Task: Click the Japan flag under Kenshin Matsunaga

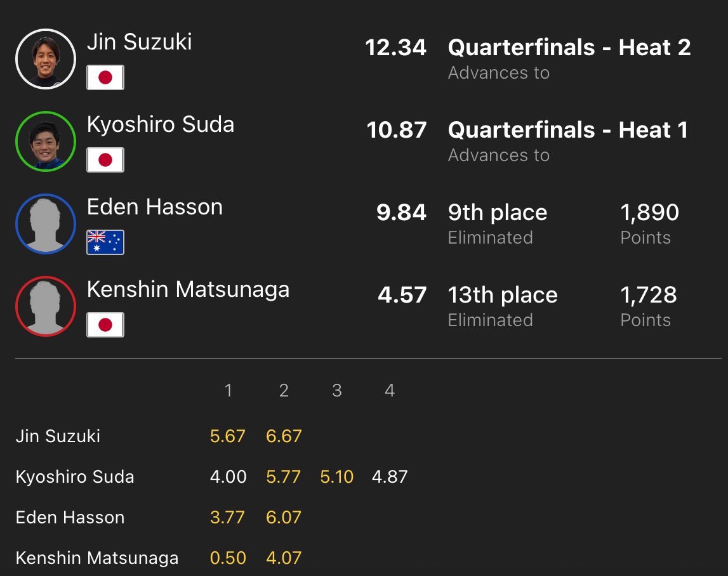Action: pyautogui.click(x=105, y=325)
